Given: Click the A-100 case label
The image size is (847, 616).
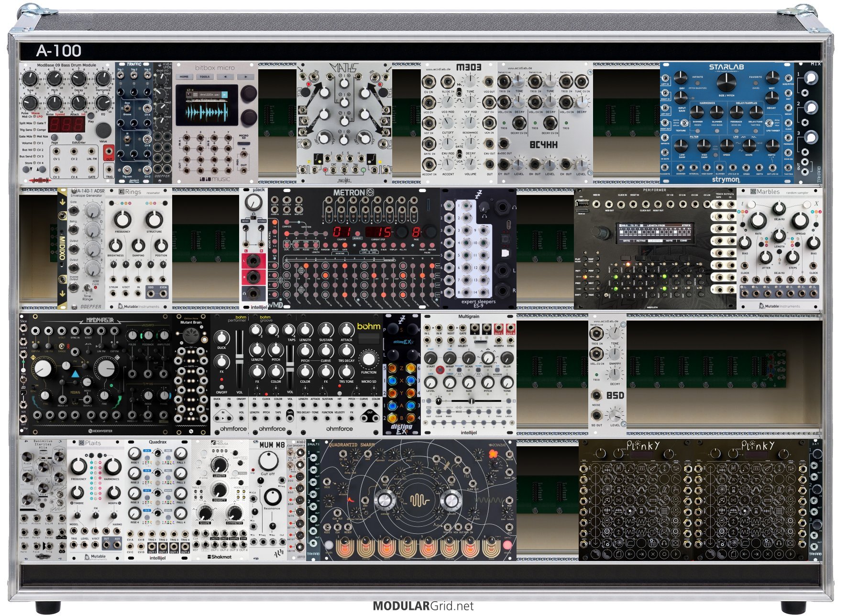Looking at the screenshot, I should (59, 51).
